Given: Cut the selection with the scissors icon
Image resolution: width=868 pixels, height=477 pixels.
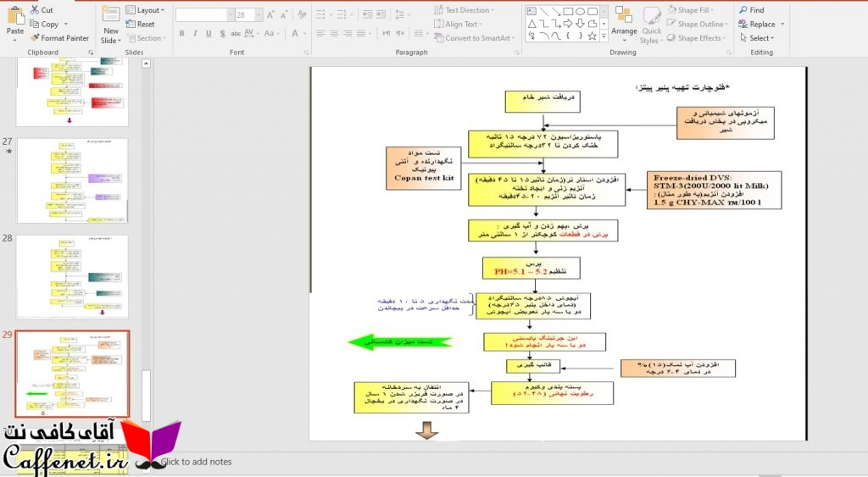Looking at the screenshot, I should pos(35,10).
